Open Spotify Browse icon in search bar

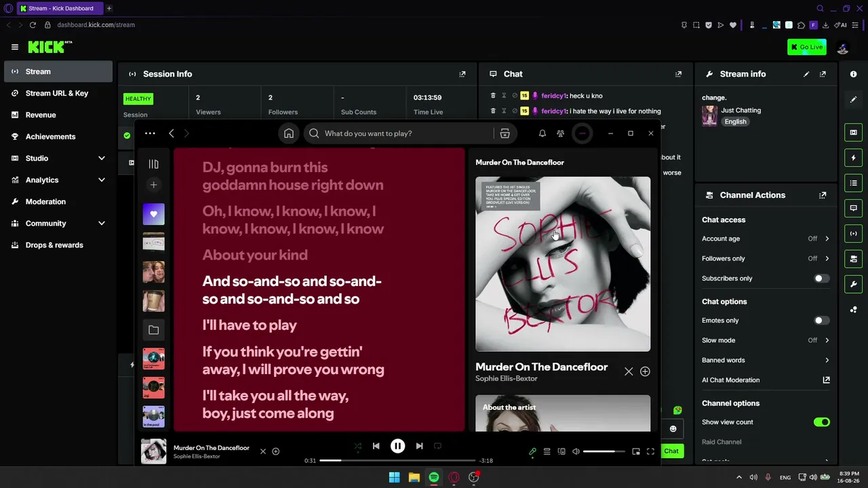[x=505, y=134]
